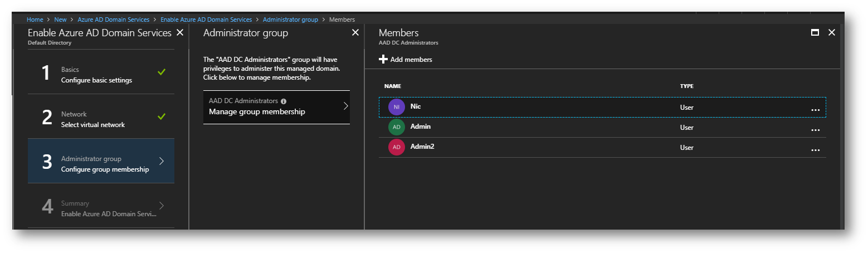
Task: Open step 1 Basics
Action: (x=101, y=72)
